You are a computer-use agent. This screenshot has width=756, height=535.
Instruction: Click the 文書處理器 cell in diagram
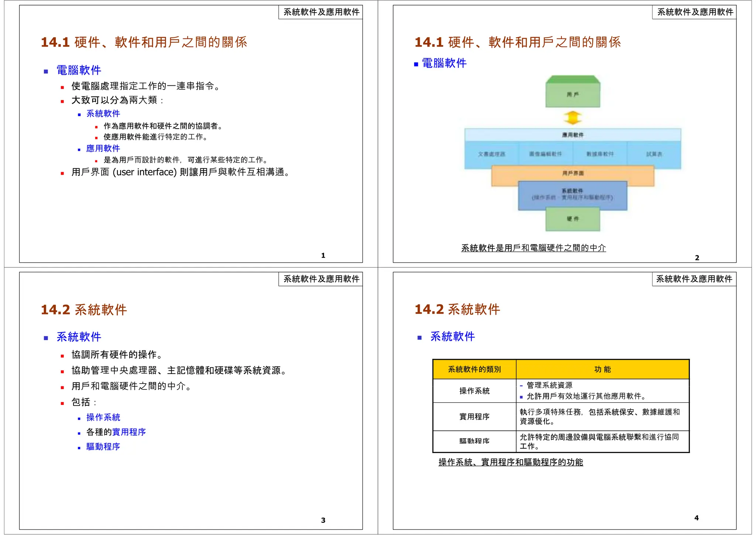(492, 154)
